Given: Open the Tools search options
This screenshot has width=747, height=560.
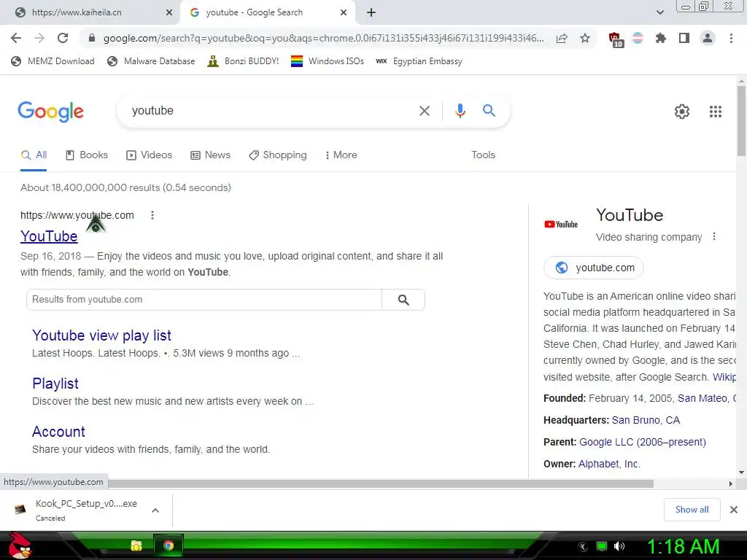Looking at the screenshot, I should (x=483, y=155).
